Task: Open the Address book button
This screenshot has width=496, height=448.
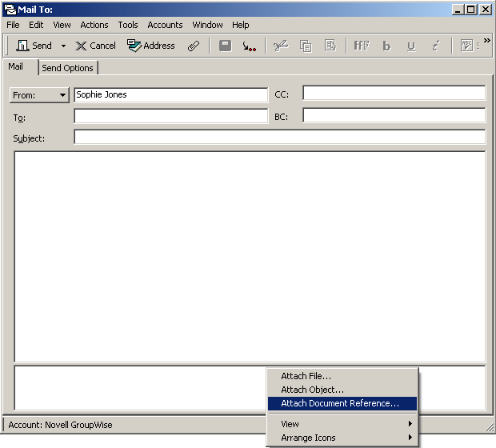Action: click(151, 46)
